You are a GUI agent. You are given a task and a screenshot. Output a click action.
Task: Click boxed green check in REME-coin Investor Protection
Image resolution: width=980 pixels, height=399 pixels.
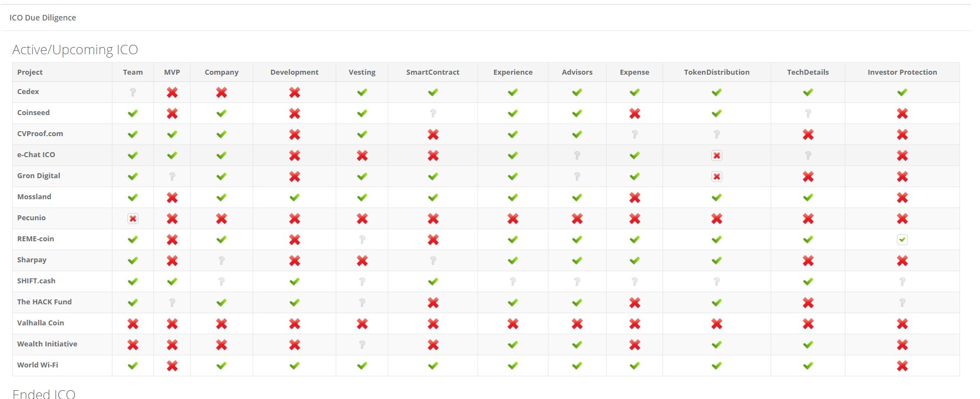click(x=902, y=240)
